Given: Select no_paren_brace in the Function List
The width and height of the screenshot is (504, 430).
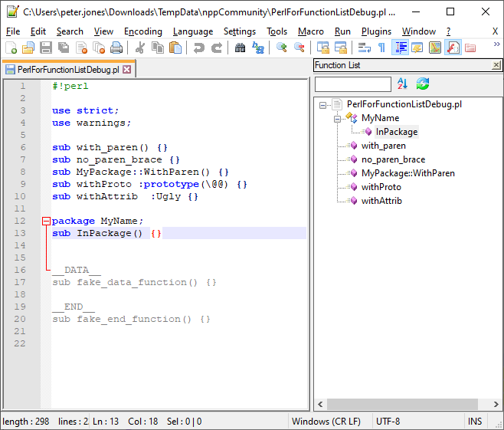Looking at the screenshot, I should click(x=393, y=159).
